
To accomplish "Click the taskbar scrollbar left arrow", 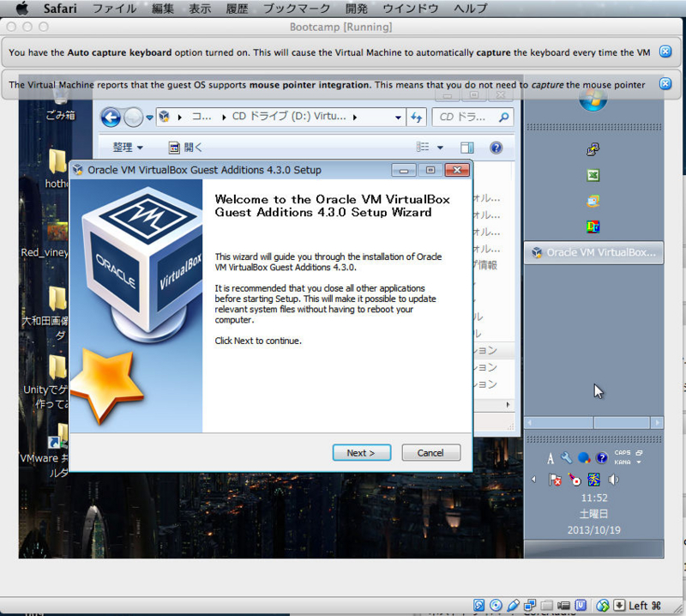I will pos(529,422).
